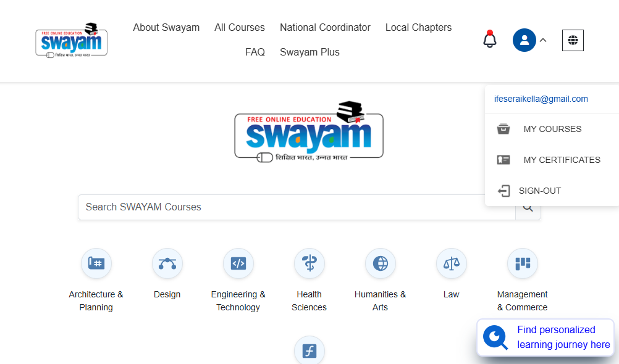Select the Law scales icon

coord(452,263)
